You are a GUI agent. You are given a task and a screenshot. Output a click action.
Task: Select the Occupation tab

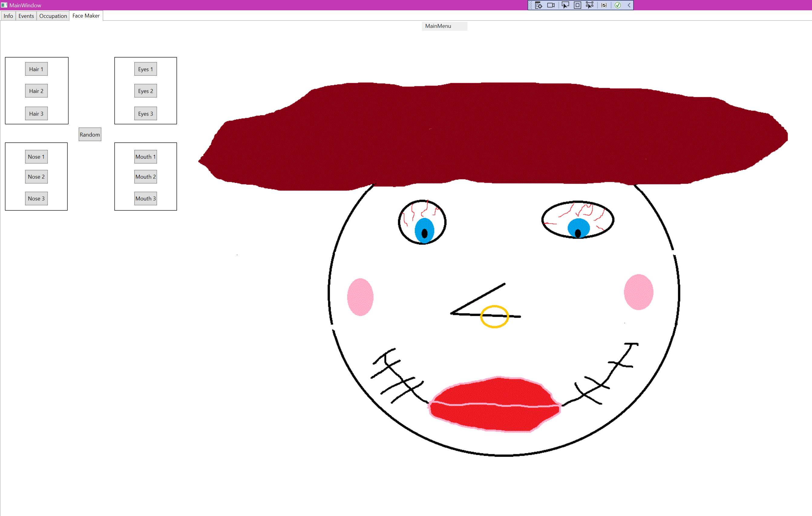pyautogui.click(x=53, y=16)
